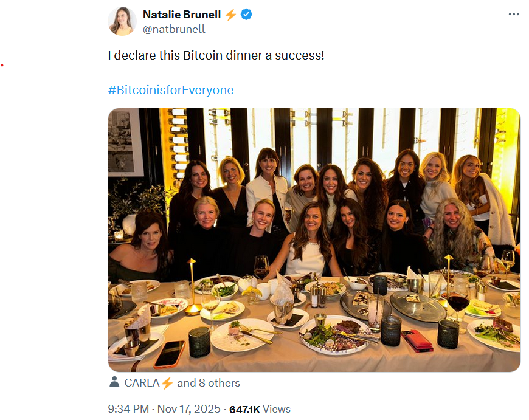This screenshot has width=529, height=420.
Task: Click the Views label
Action: tap(277, 409)
